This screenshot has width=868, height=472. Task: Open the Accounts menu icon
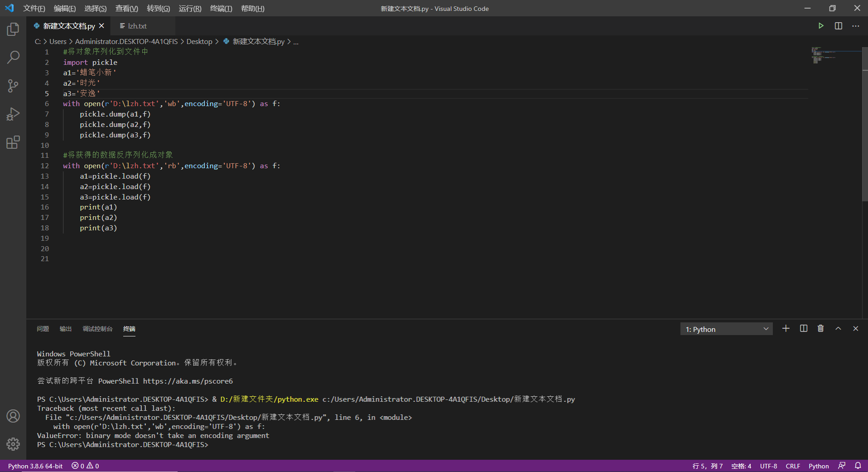click(x=13, y=416)
